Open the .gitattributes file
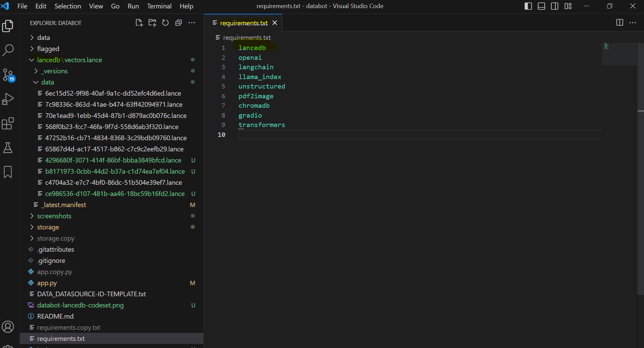644x348 pixels. click(x=112, y=249)
